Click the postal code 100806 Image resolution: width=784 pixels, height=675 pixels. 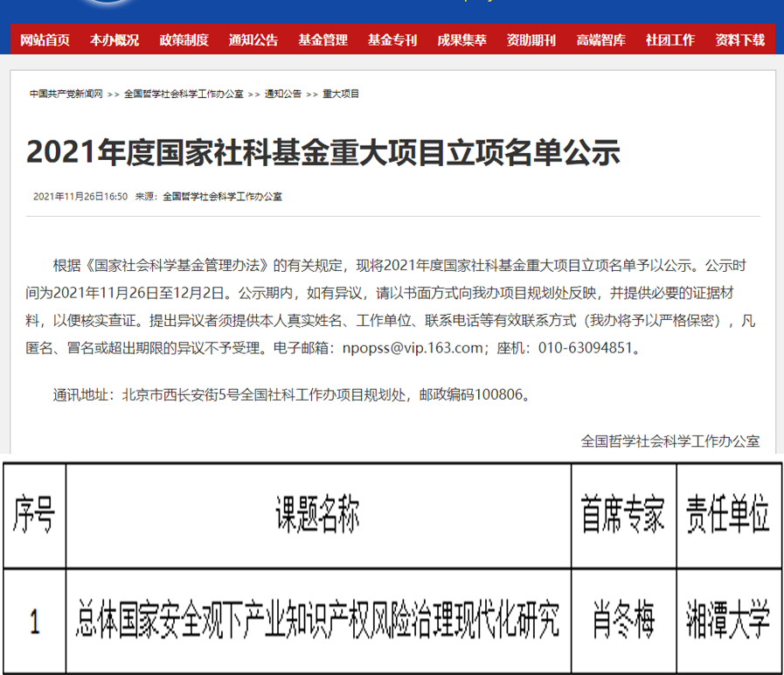498,395
